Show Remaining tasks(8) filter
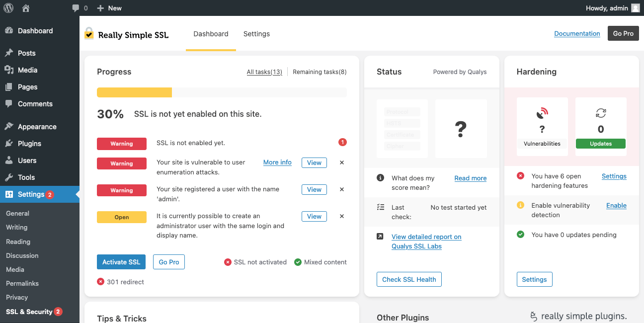Screen dimensions: 644x323 coord(320,72)
